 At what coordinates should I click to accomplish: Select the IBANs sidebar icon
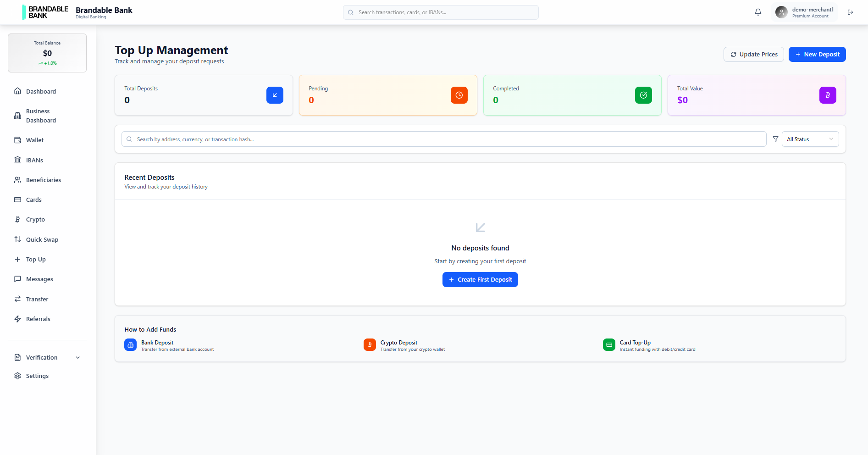pyautogui.click(x=17, y=160)
